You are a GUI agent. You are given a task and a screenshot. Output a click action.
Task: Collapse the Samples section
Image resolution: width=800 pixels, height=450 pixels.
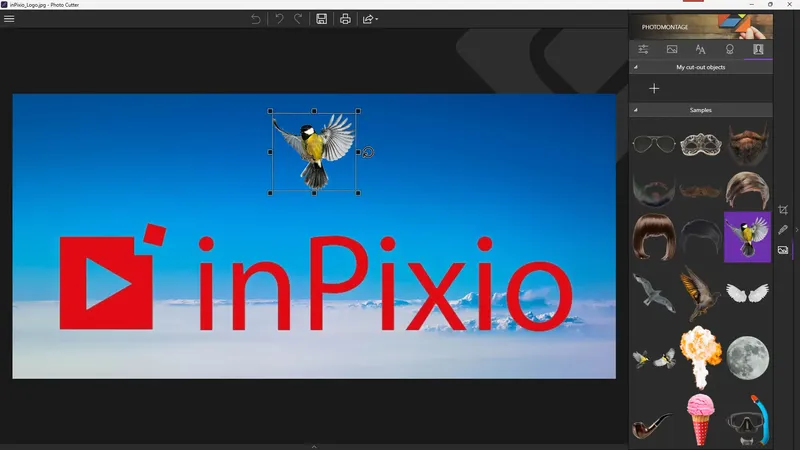click(636, 110)
